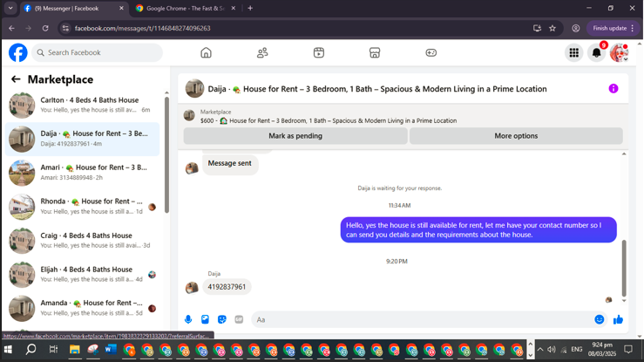This screenshot has width=644, height=362.
Task: Open the Chrome profile icon
Action: [x=576, y=29]
